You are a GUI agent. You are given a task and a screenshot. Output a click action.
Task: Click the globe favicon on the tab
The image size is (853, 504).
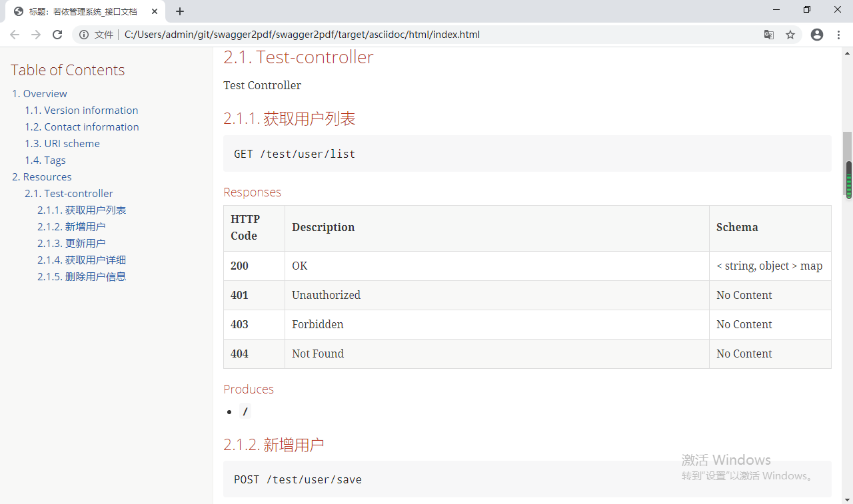[19, 11]
